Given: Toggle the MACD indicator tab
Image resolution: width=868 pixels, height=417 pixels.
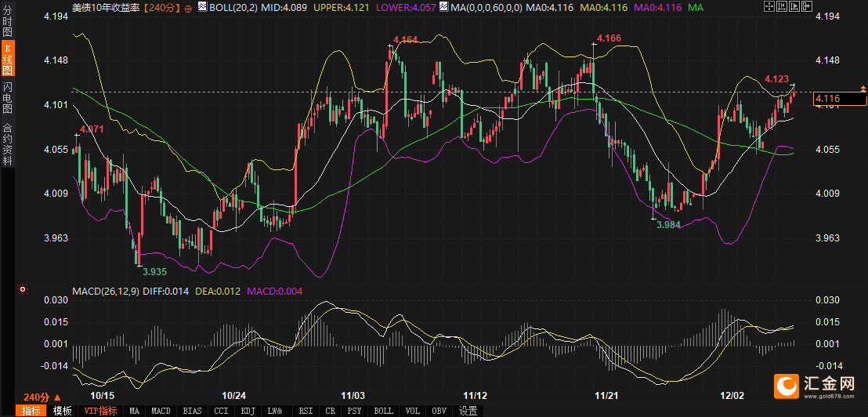Looking at the screenshot, I should (x=161, y=411).
